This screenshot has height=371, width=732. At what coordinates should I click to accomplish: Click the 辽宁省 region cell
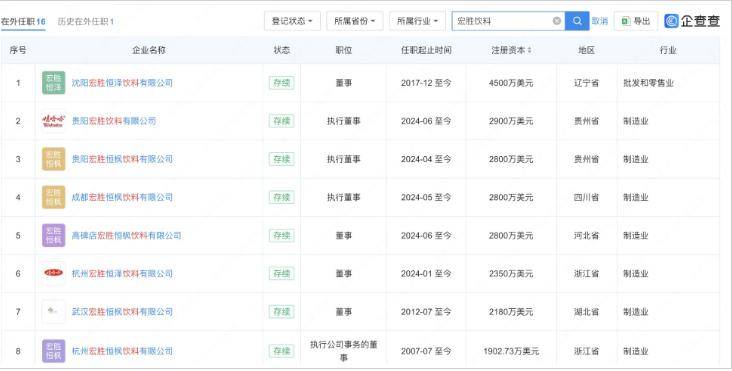(x=586, y=83)
